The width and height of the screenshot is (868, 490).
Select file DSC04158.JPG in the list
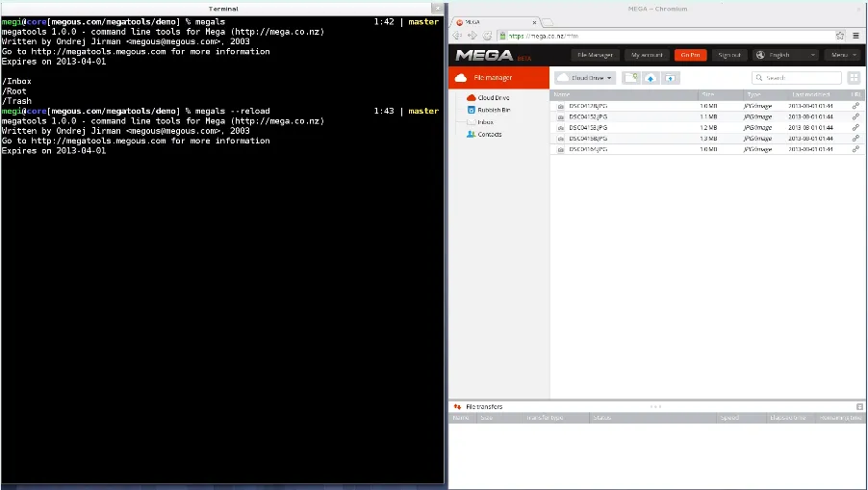588,139
